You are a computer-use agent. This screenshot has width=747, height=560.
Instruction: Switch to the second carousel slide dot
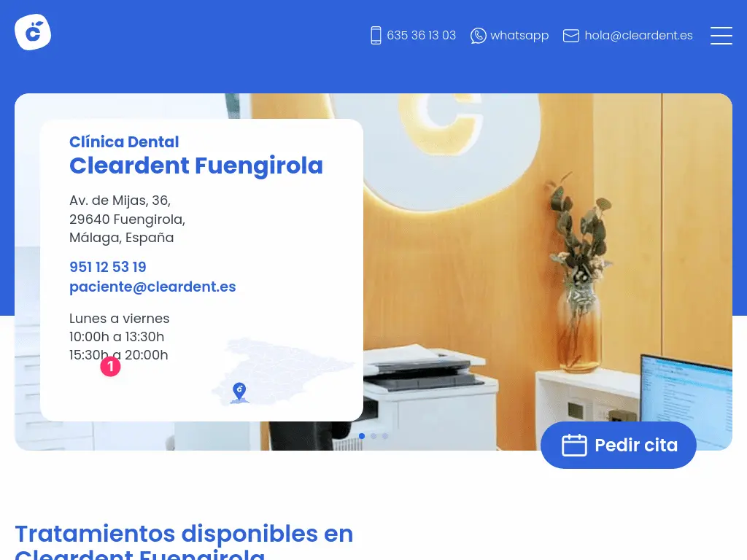click(373, 435)
